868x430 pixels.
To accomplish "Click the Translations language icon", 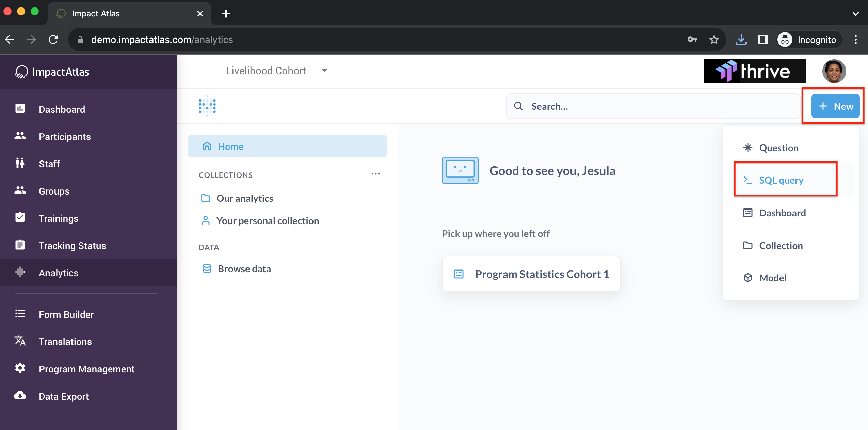I will coord(20,341).
